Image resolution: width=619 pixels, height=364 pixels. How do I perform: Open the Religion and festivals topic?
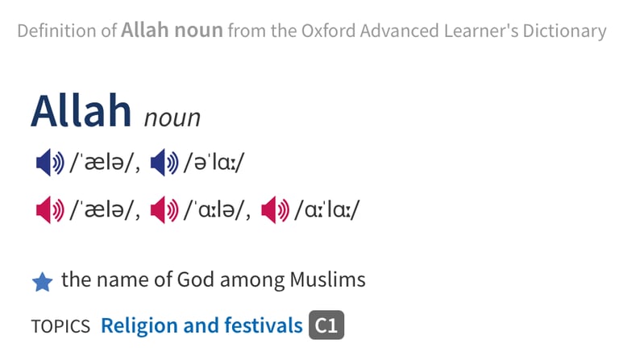(x=201, y=325)
